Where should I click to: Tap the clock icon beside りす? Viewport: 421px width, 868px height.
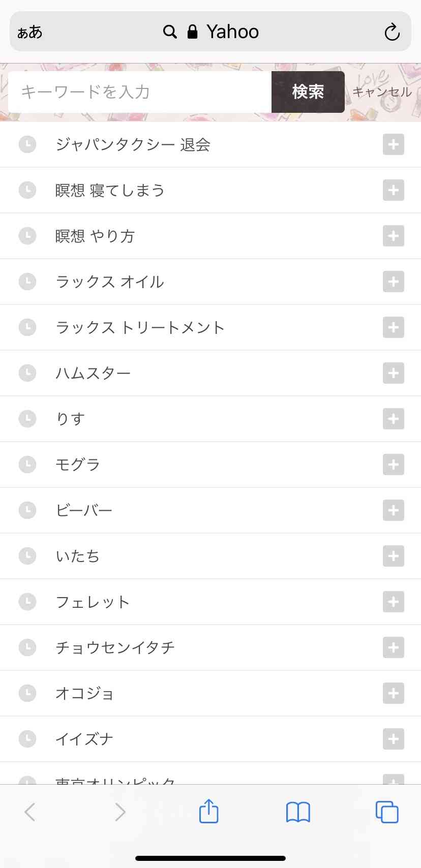27,419
